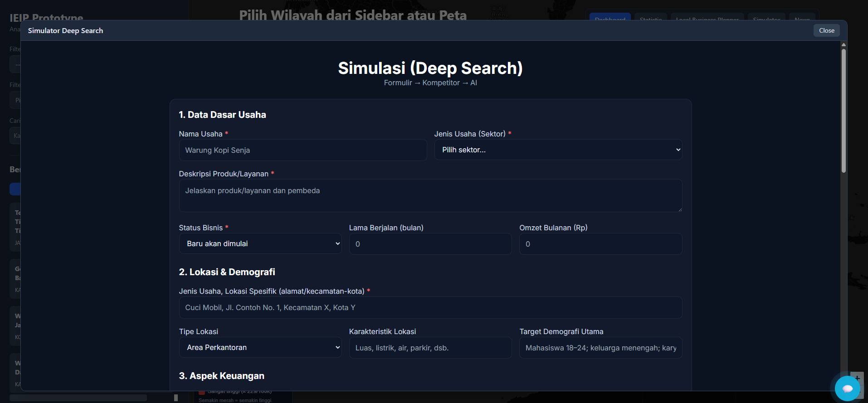
Task: Click the Omzet Bulanan (Rp) input
Action: click(600, 244)
